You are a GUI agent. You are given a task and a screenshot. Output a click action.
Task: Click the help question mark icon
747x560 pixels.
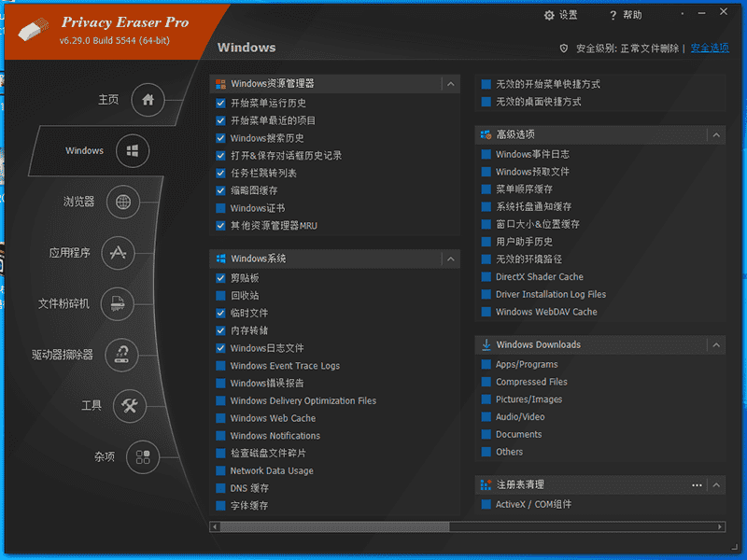click(x=613, y=16)
